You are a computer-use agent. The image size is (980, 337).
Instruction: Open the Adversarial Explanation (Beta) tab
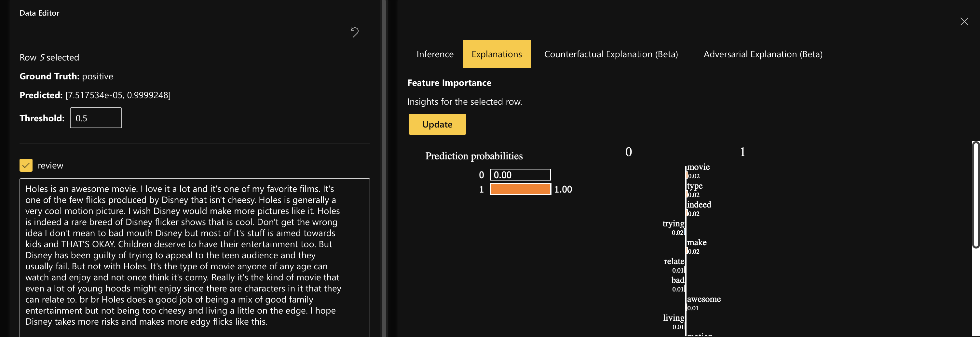(762, 54)
